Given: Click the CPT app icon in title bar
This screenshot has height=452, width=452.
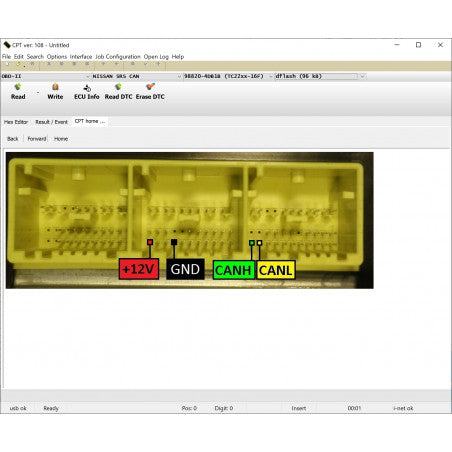Looking at the screenshot, I should (x=7, y=45).
